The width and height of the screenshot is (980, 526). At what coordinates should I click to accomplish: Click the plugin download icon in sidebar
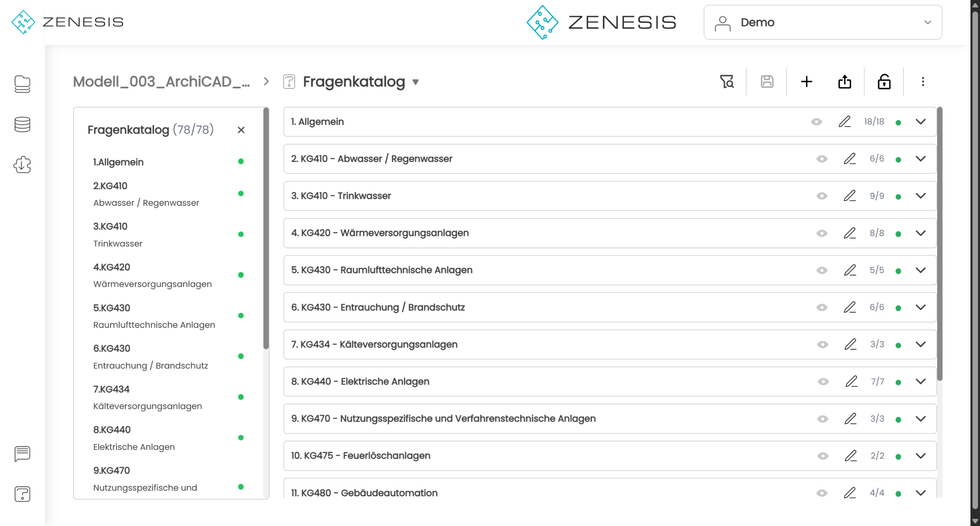click(22, 165)
